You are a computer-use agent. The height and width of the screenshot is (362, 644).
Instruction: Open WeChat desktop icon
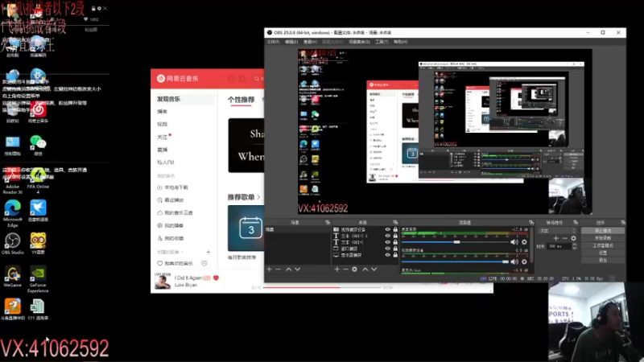coord(38,145)
